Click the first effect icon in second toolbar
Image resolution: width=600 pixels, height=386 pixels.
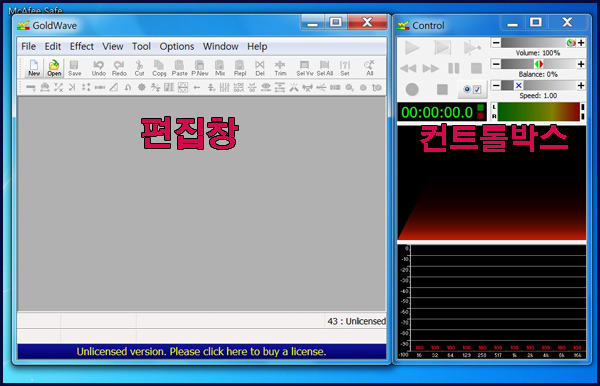coord(31,88)
